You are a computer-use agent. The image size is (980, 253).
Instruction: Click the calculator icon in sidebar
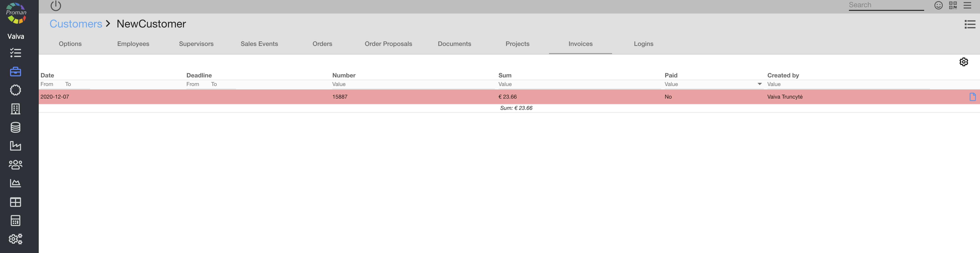tap(16, 221)
